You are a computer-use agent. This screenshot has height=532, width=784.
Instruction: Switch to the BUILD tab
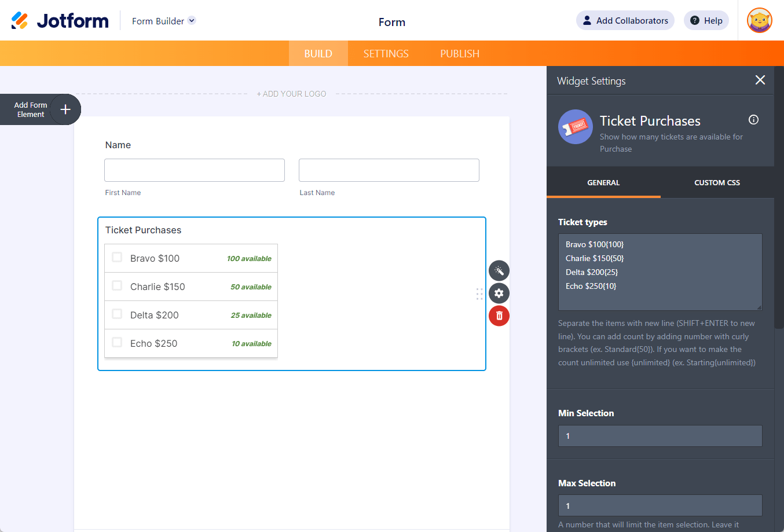click(318, 53)
